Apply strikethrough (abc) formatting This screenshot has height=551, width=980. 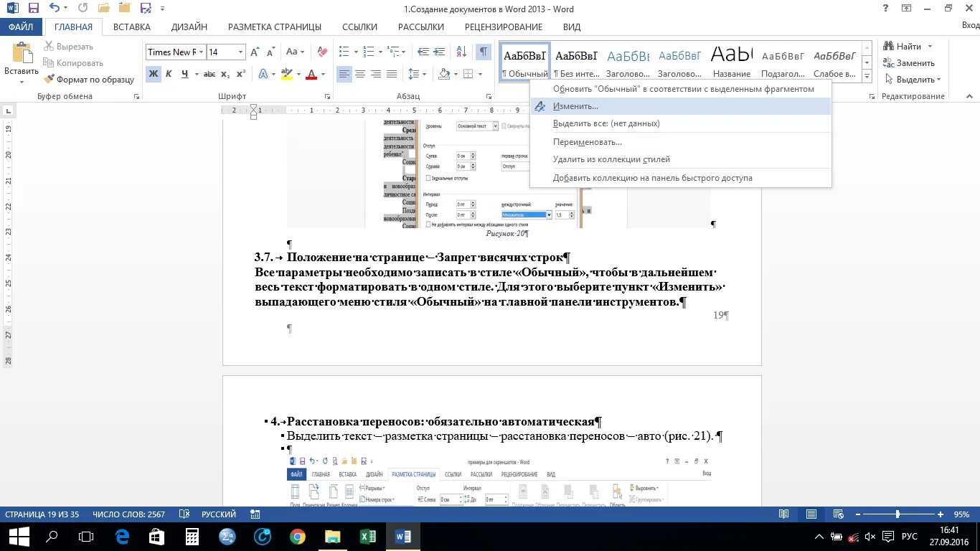209,74
